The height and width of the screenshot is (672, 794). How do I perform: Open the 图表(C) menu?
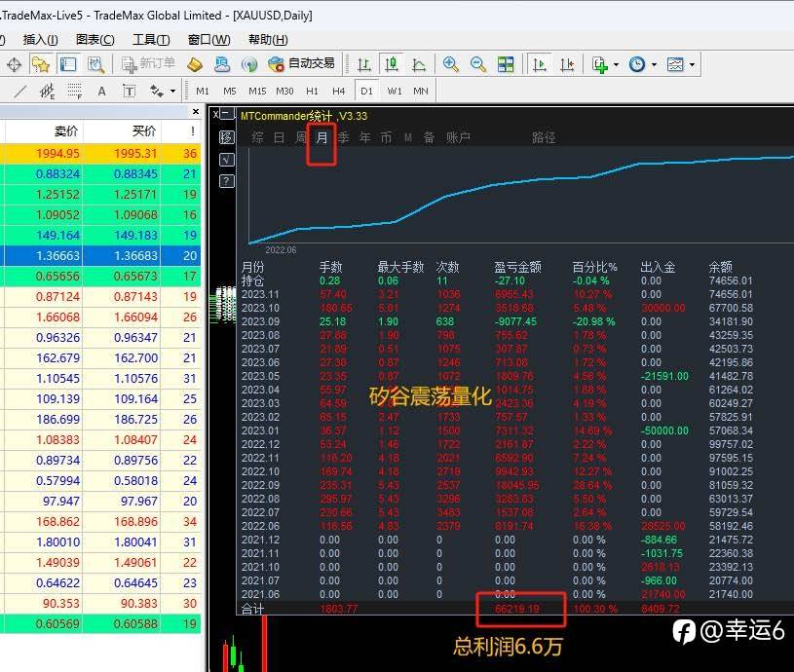[95, 40]
